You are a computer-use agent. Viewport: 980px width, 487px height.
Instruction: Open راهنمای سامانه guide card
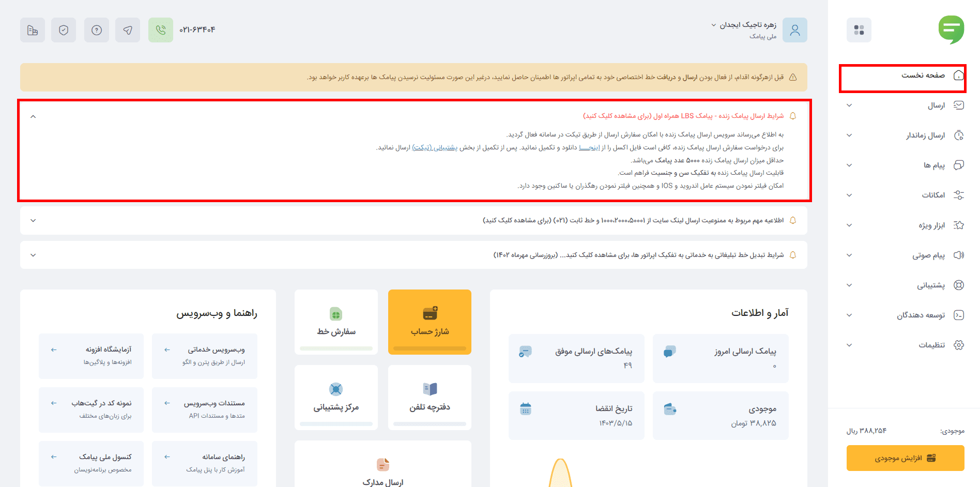pos(205,463)
